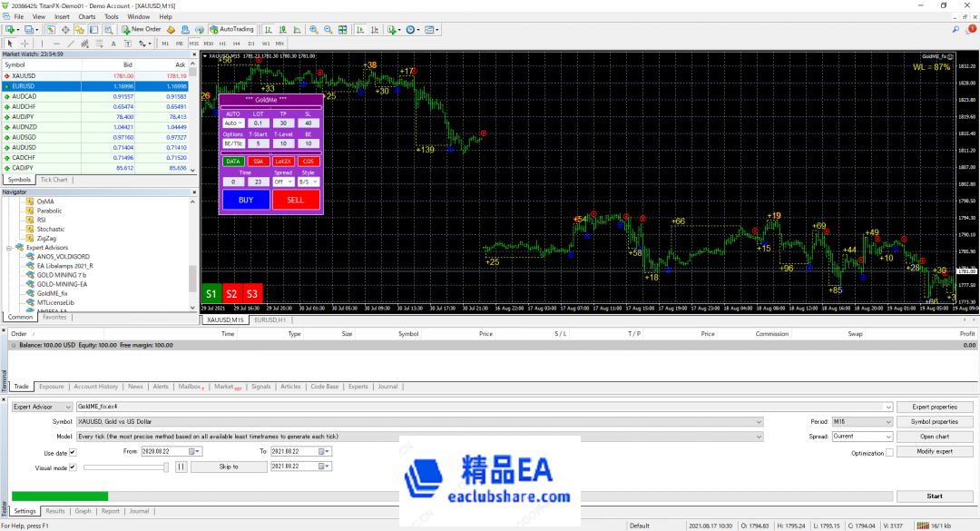The width and height of the screenshot is (980, 531).
Task: Tile windows with the grid icon
Action: pyautogui.click(x=342, y=29)
